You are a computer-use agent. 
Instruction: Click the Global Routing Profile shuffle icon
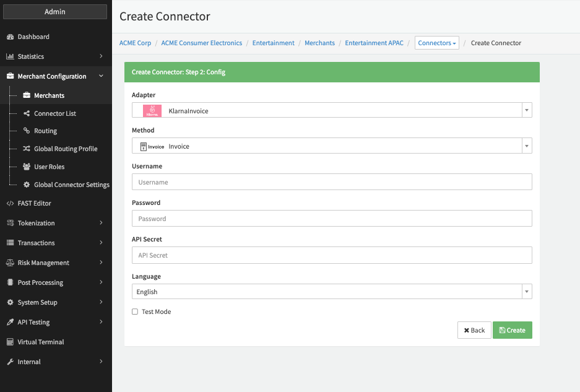(x=27, y=149)
